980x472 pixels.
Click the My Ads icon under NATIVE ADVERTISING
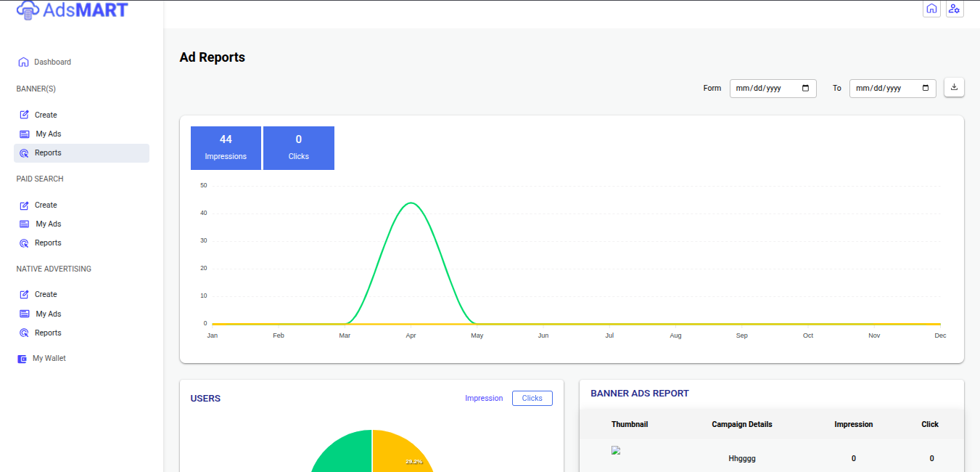25,314
